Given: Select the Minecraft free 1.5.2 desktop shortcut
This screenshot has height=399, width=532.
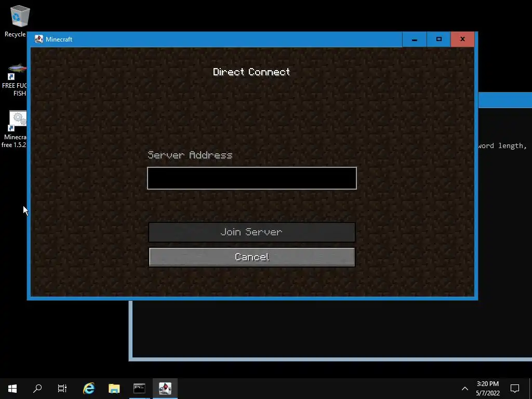Looking at the screenshot, I should click(x=14, y=129).
